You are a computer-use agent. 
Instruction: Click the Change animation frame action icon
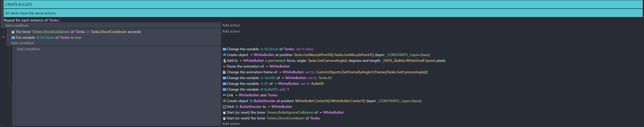[224, 72]
